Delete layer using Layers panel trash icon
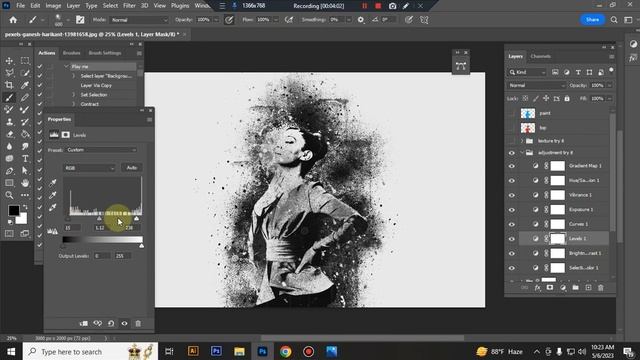 click(600, 288)
